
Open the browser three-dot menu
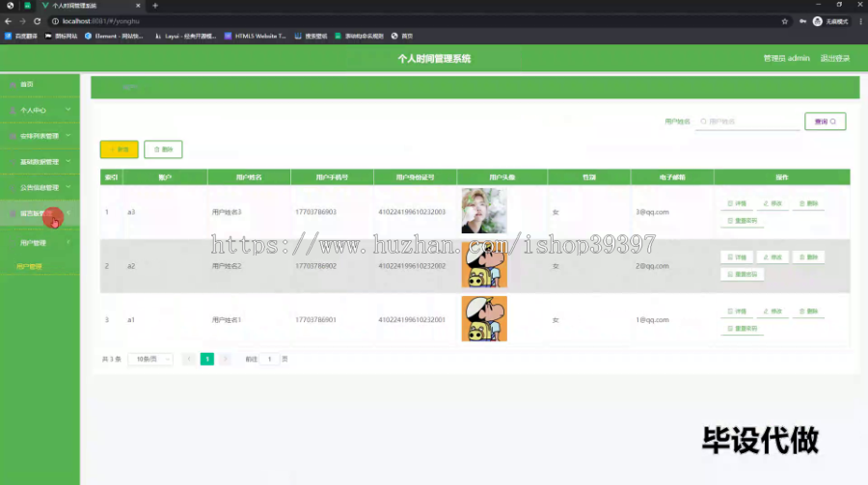(860, 21)
